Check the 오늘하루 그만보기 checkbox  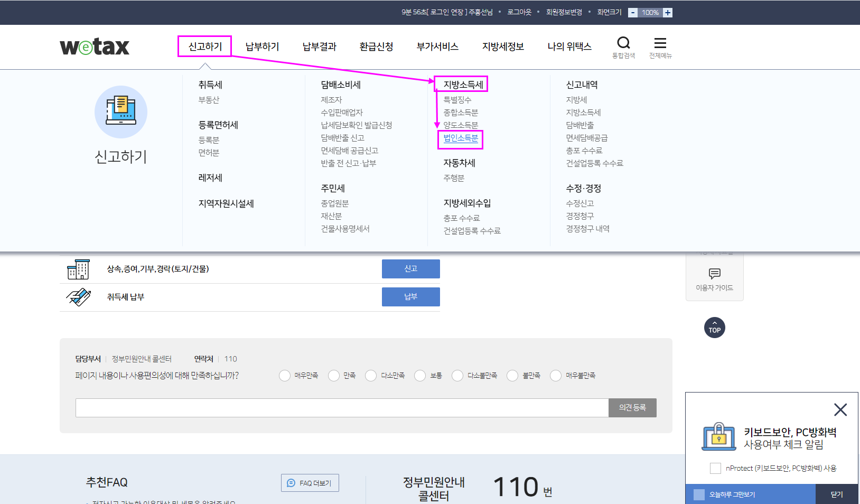pos(699,494)
